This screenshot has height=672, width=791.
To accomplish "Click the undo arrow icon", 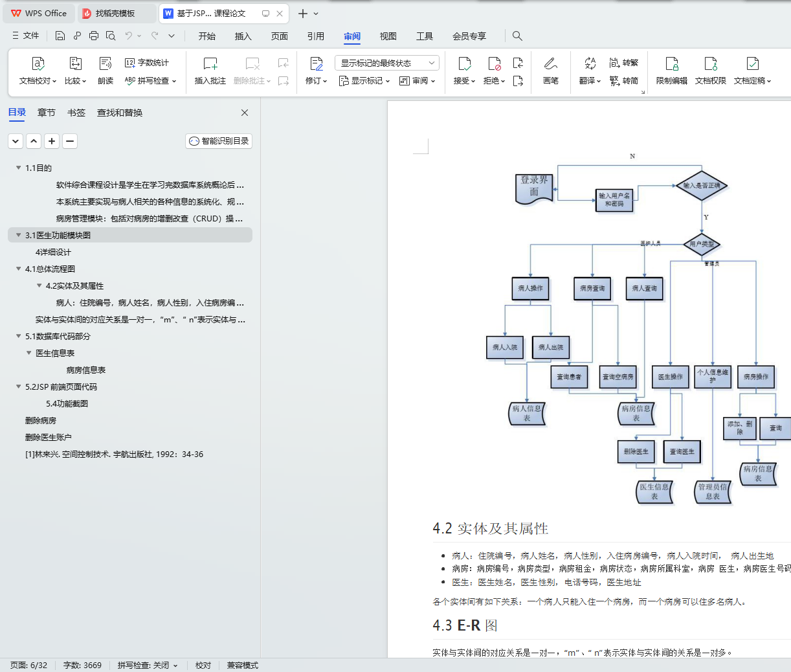I will 129,36.
